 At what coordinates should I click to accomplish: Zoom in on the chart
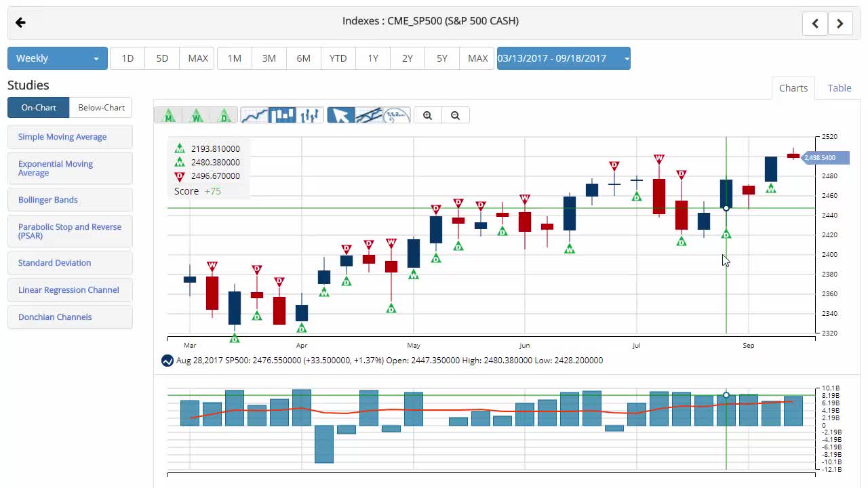point(427,115)
